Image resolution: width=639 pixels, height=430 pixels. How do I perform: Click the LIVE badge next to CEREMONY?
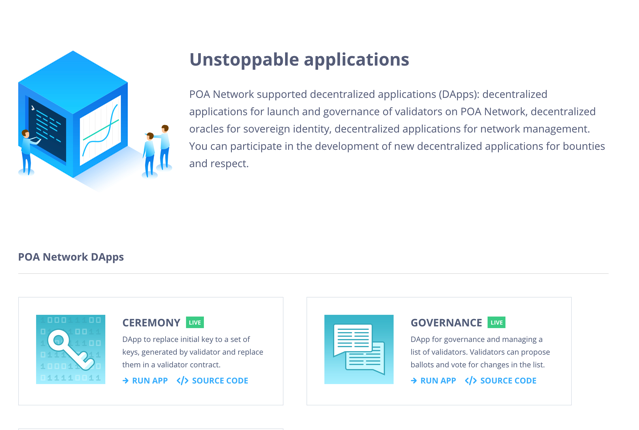coord(195,322)
